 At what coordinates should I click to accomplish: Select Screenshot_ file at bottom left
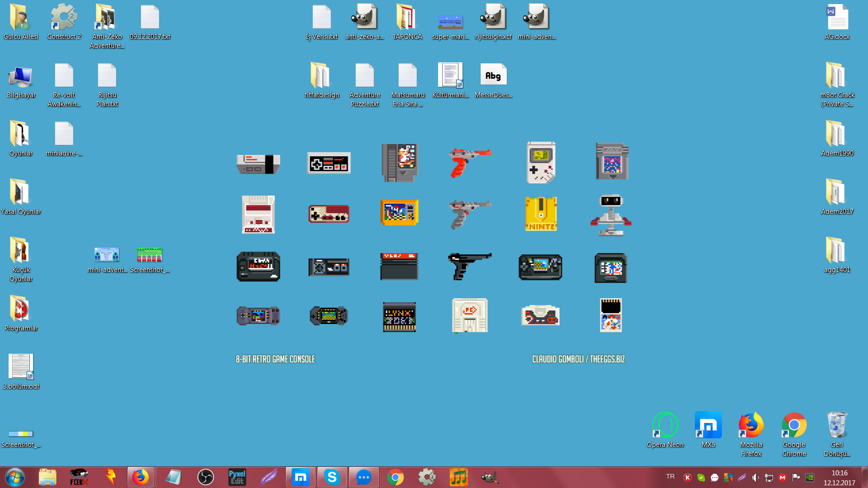[21, 439]
